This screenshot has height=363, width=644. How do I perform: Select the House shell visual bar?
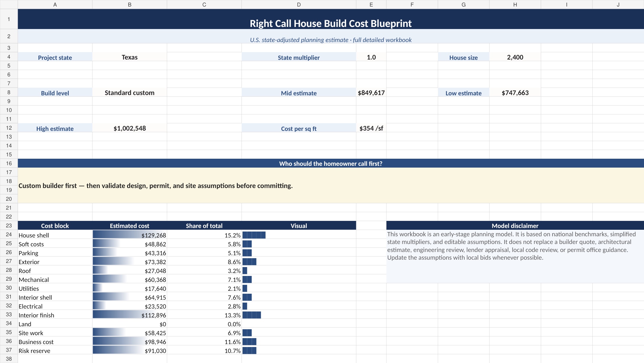[x=254, y=235]
